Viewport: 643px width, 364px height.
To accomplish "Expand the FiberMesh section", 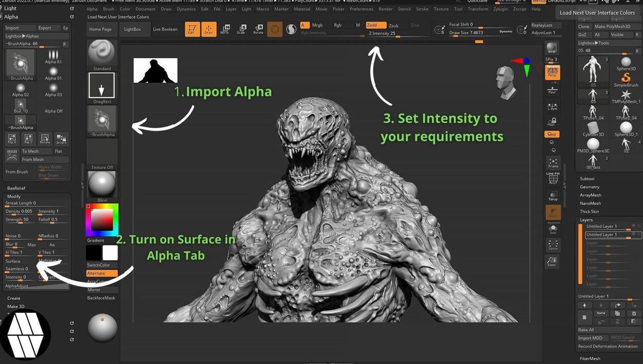I will 590,358.
